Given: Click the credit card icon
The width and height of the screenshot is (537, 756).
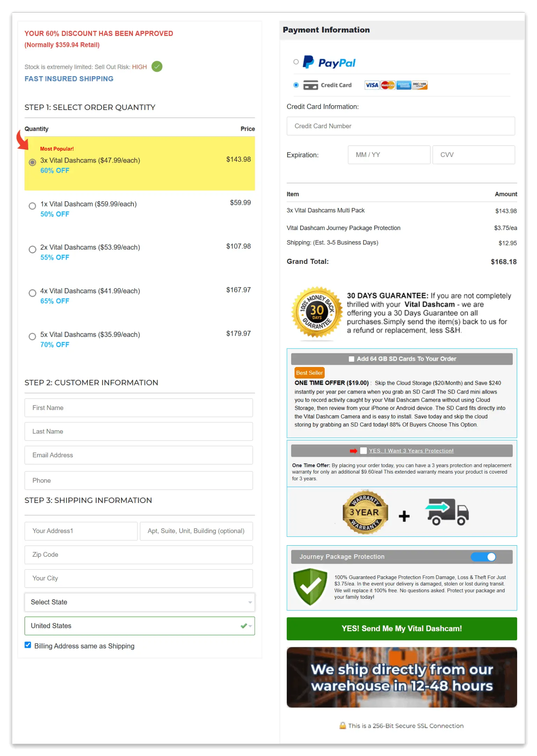Looking at the screenshot, I should click(x=310, y=85).
